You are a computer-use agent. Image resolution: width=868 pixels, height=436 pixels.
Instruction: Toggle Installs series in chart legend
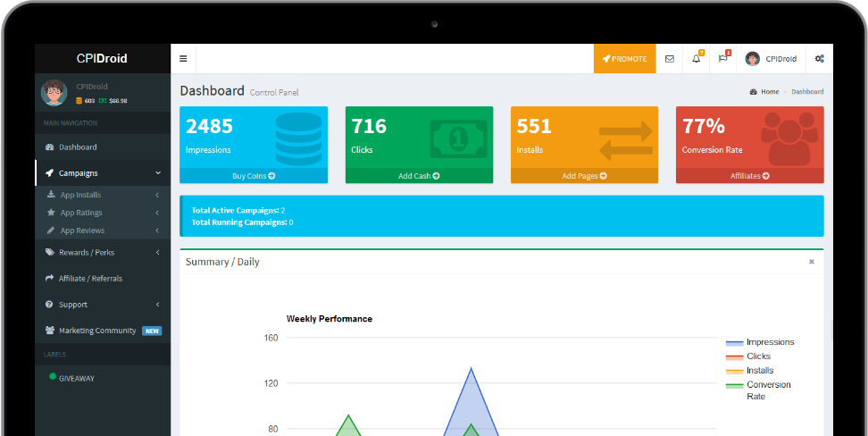coord(749,371)
